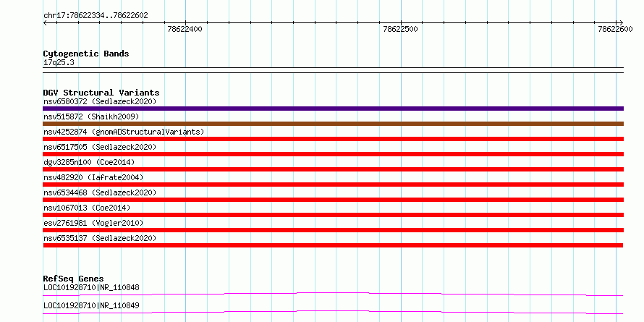Viewport: 644px width, 322px height.
Task: Select the brown nsv515872 variant bar
Action: [x=333, y=124]
